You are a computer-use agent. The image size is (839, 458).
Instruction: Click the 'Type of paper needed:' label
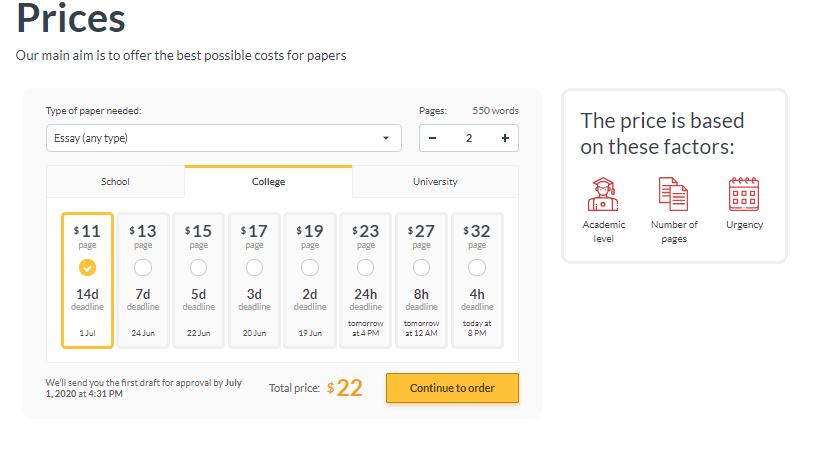pyautogui.click(x=94, y=111)
